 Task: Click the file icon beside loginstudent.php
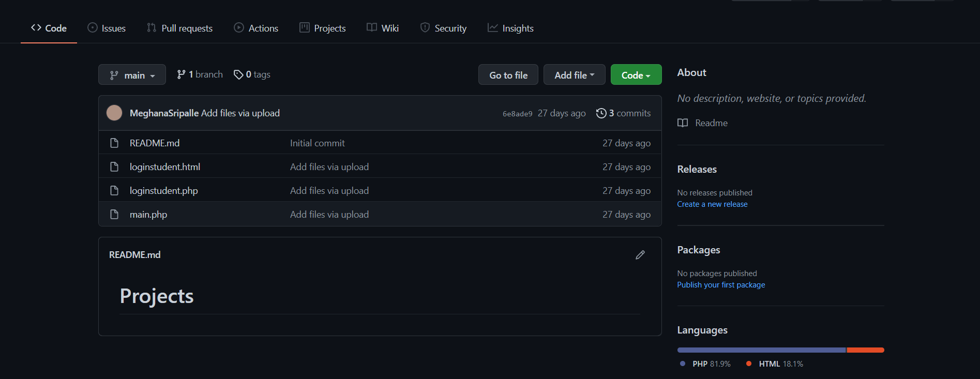114,190
